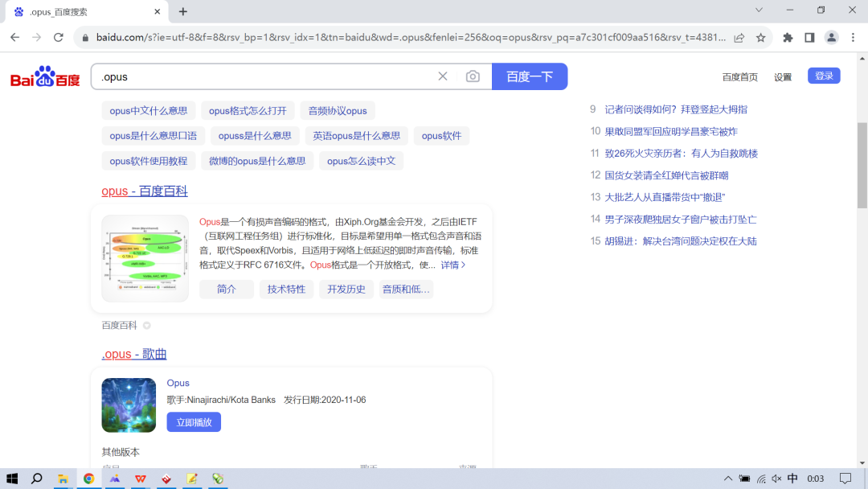Bookmark this page with star icon
This screenshot has width=868, height=489.
click(760, 38)
